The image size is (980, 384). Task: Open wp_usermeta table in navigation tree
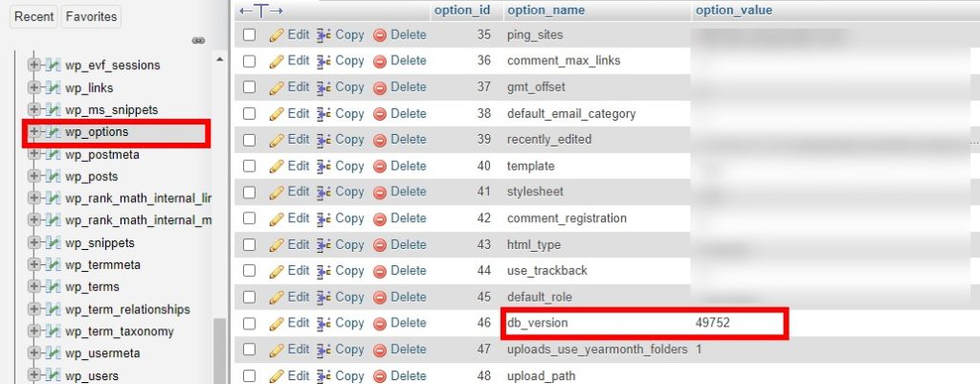(102, 353)
